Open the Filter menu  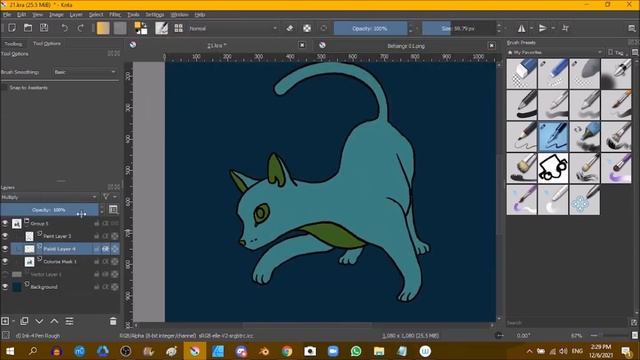click(x=115, y=14)
